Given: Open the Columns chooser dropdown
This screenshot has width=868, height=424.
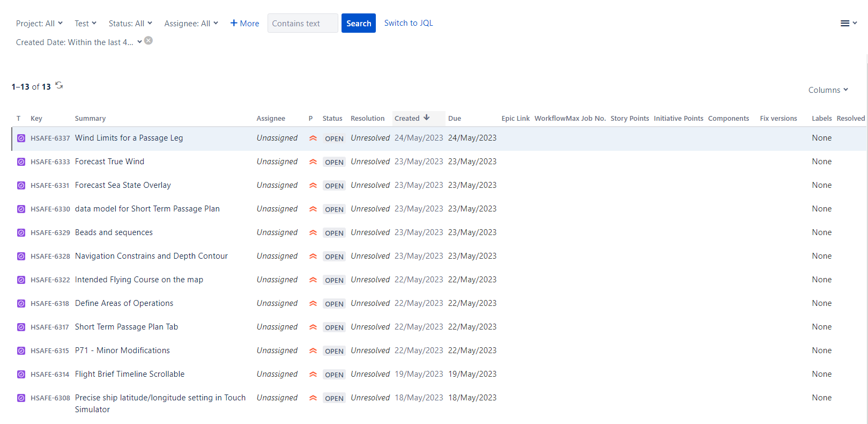Looking at the screenshot, I should 828,90.
